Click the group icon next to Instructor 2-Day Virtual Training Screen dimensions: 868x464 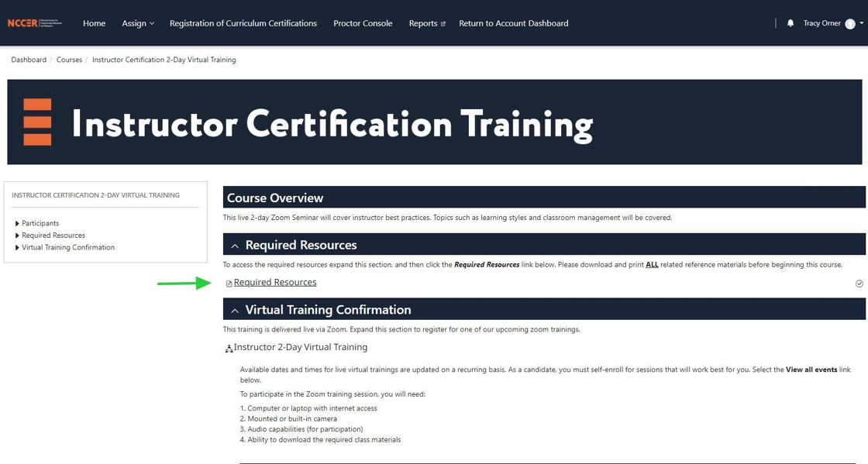coord(229,349)
